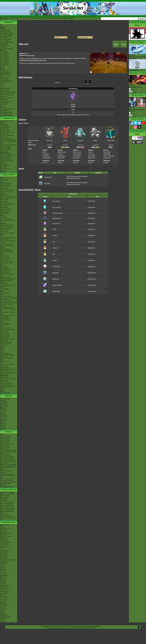
Task: Click the Recently In USA episode thumbnail
Action: pos(137,80)
